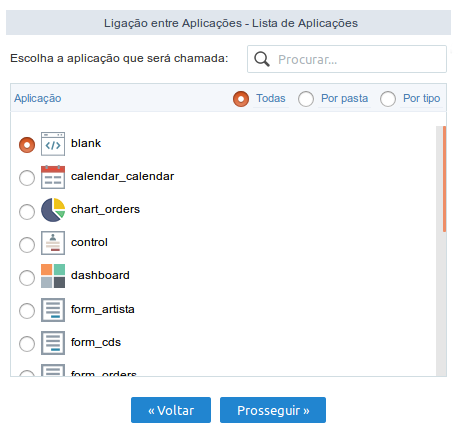Click the chart_orders pie chart icon
Image resolution: width=458 pixels, height=431 pixels.
click(53, 210)
